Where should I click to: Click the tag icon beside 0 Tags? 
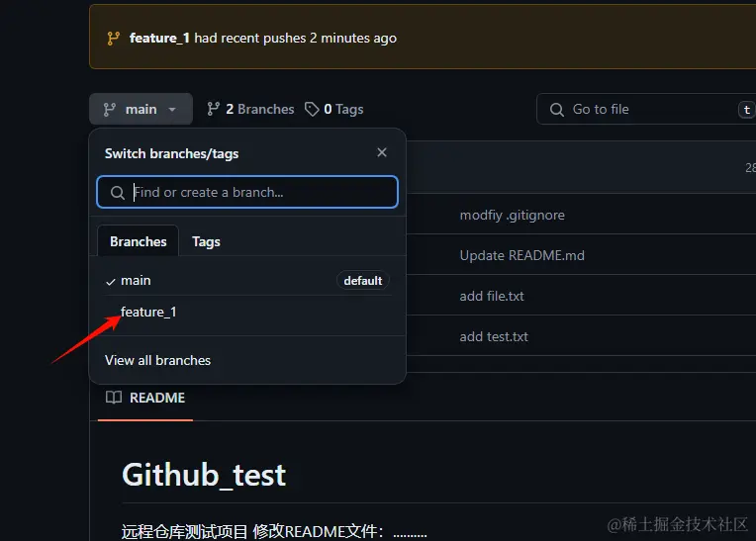[312, 110]
